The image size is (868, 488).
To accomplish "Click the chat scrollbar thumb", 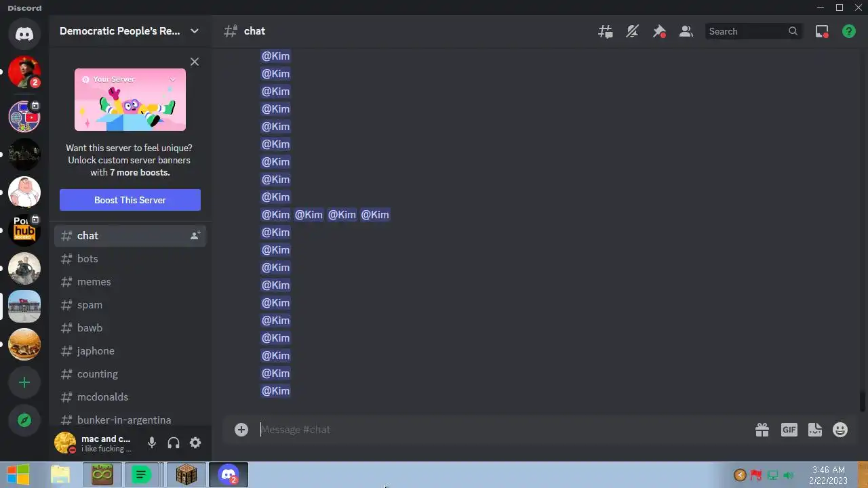I will (863, 401).
